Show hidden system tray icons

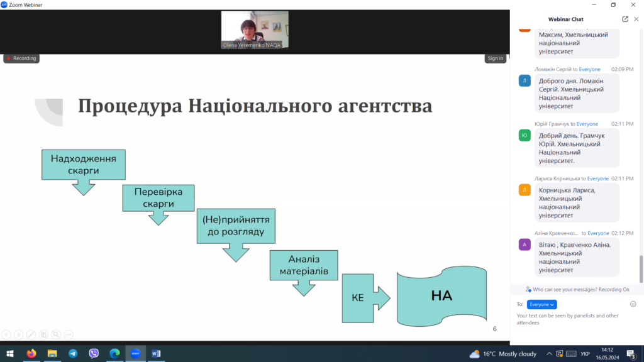point(549,354)
